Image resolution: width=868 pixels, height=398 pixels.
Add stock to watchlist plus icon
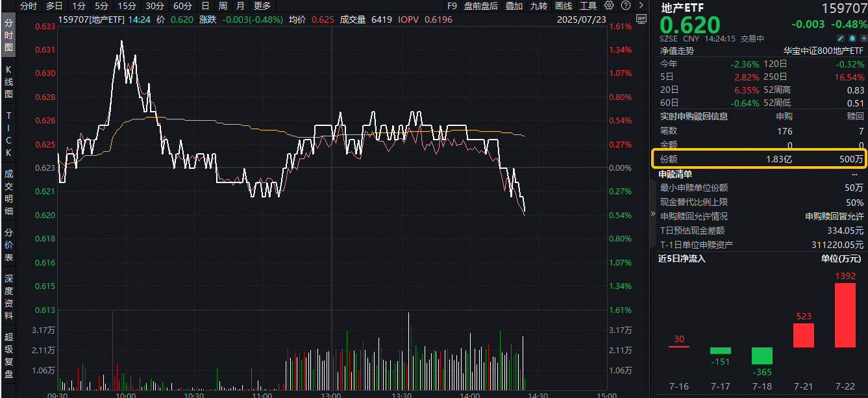(x=863, y=39)
